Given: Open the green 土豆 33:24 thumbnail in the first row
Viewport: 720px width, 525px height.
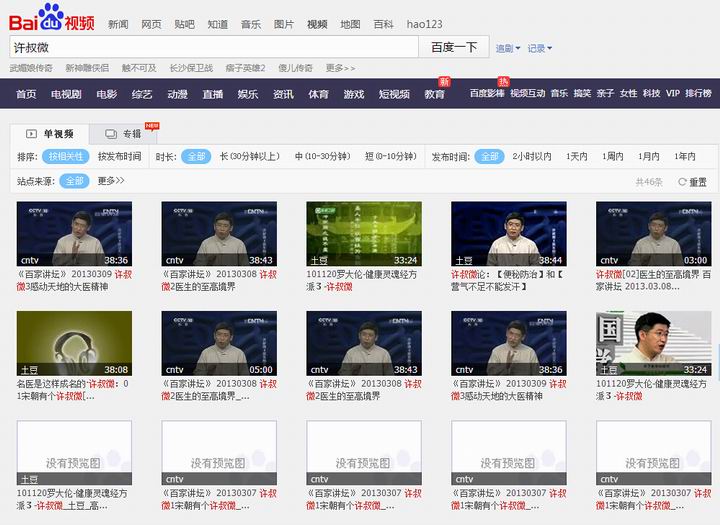Looking at the screenshot, I should [x=364, y=234].
